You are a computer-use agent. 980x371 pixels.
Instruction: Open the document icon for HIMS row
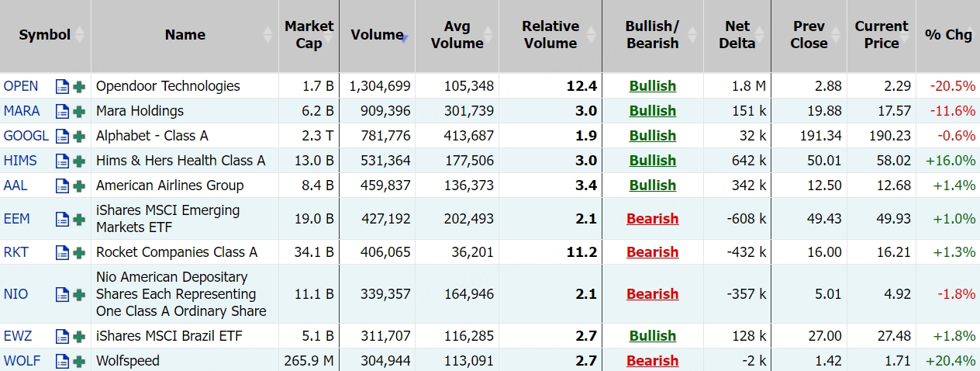[62, 161]
